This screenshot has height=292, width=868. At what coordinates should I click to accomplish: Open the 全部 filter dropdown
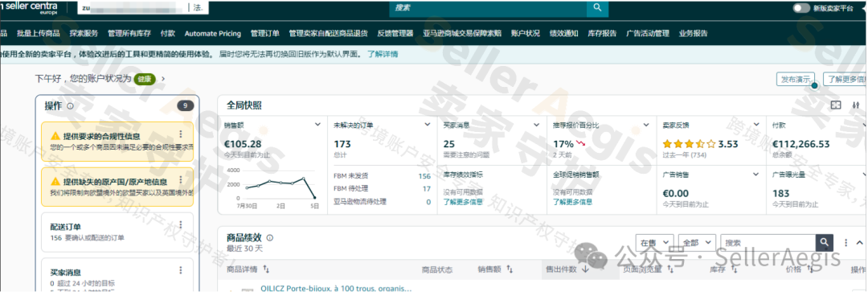698,243
